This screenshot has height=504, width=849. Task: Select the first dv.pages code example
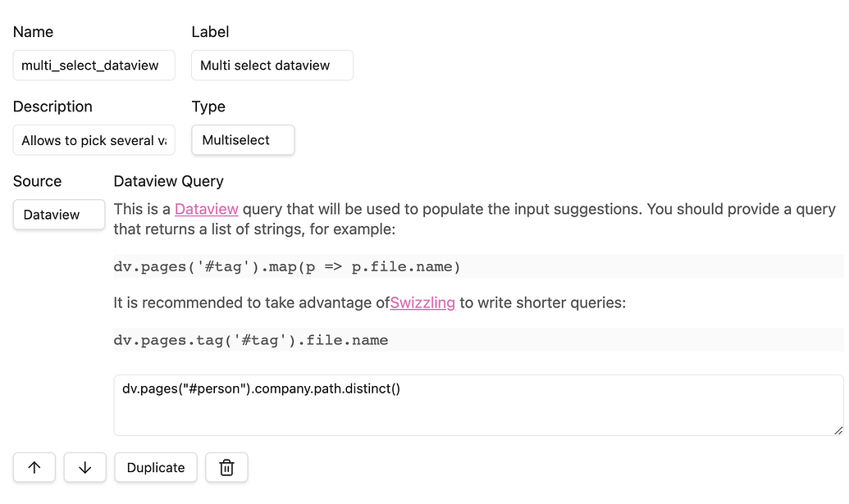[285, 266]
